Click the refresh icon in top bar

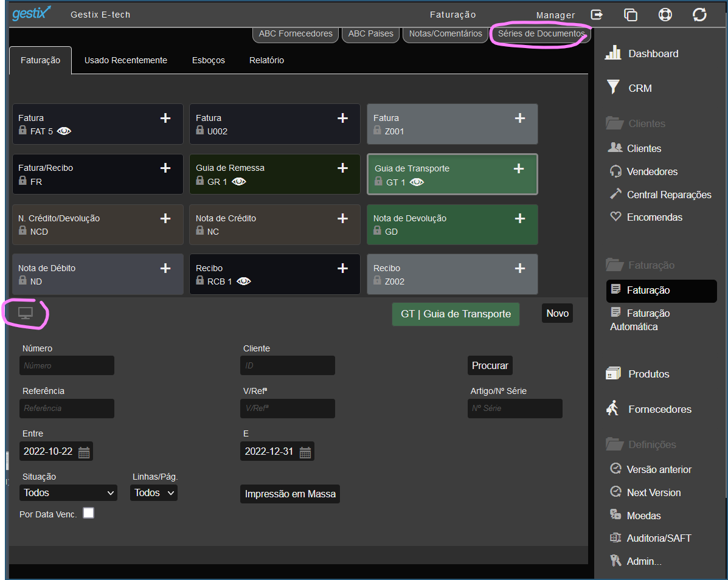[699, 15]
